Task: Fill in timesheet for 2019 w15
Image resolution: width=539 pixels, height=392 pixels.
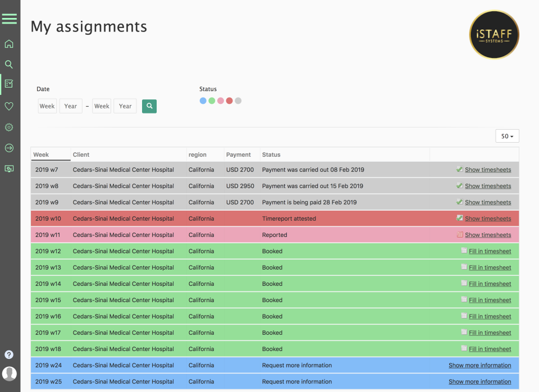Action: (490, 300)
